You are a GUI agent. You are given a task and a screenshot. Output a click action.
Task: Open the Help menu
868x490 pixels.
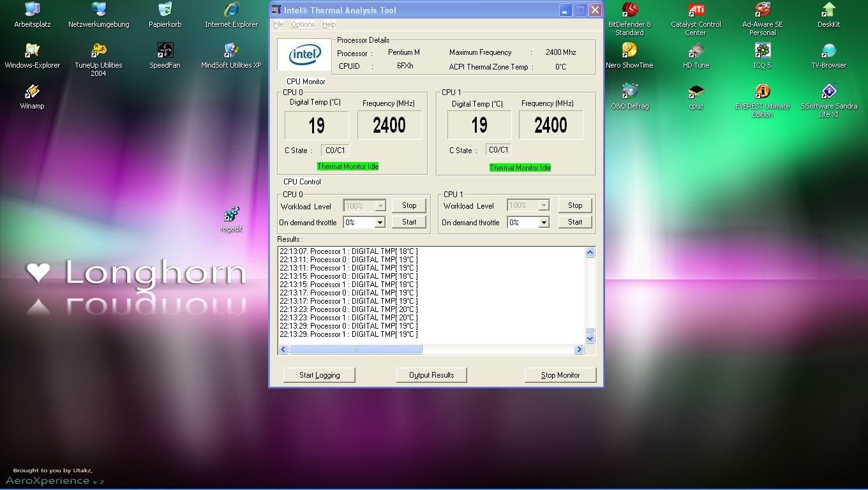[329, 24]
